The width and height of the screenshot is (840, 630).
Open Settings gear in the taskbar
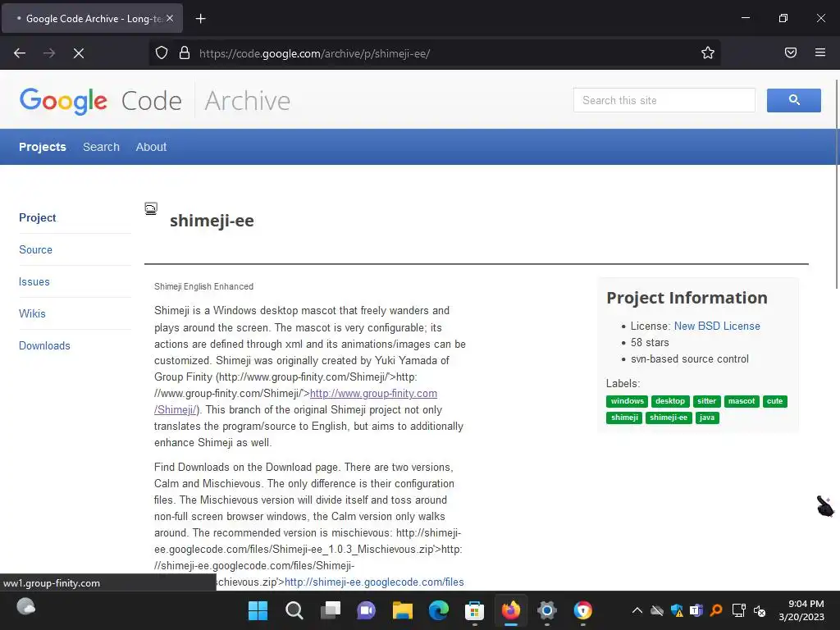pos(547,610)
